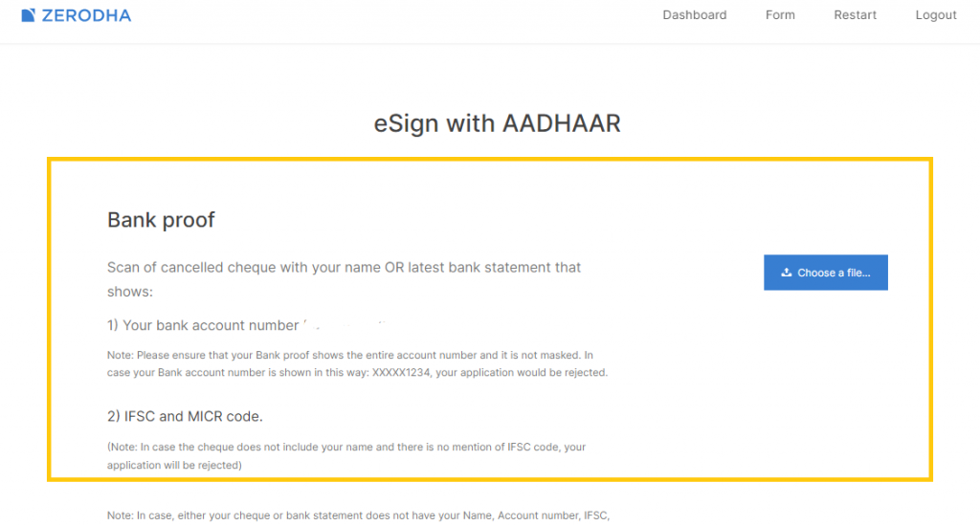Click the note about masked account numbers

[357, 363]
